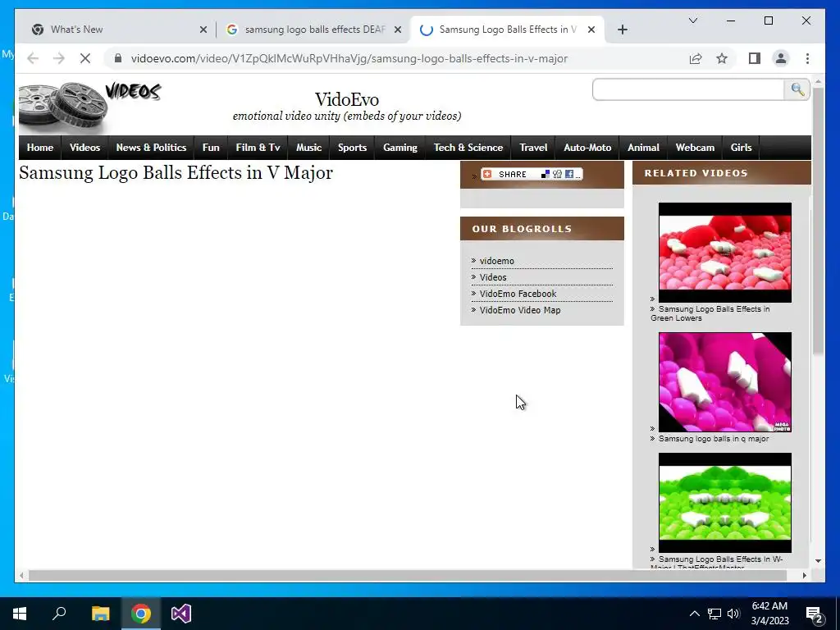The height and width of the screenshot is (630, 840).
Task: Click the scroll down arrow
Action: [818, 561]
